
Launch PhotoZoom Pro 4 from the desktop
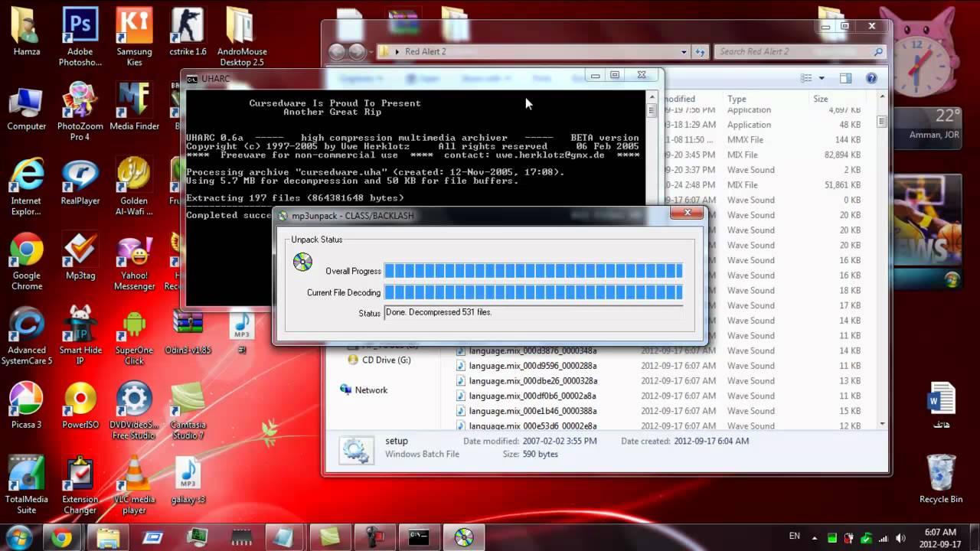point(80,112)
